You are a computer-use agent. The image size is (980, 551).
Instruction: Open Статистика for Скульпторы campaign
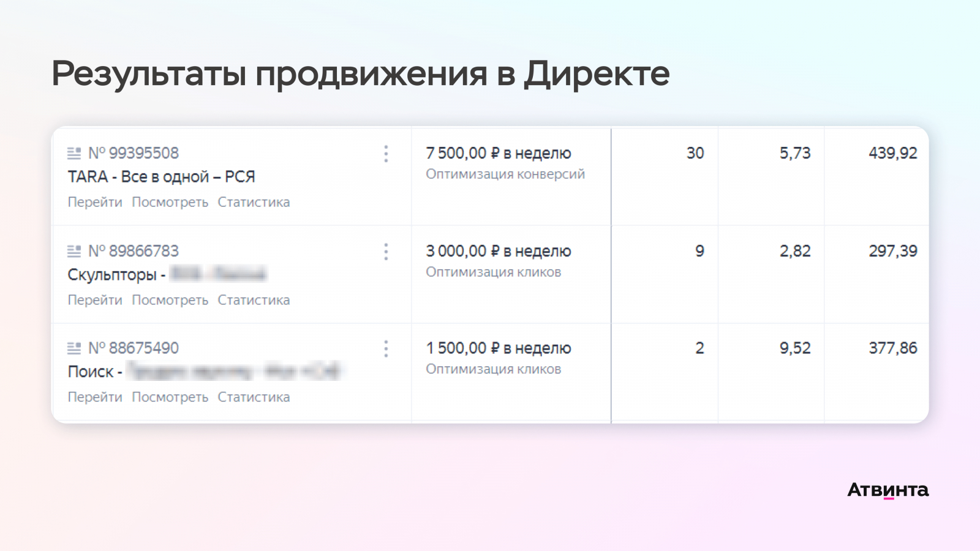tap(254, 300)
